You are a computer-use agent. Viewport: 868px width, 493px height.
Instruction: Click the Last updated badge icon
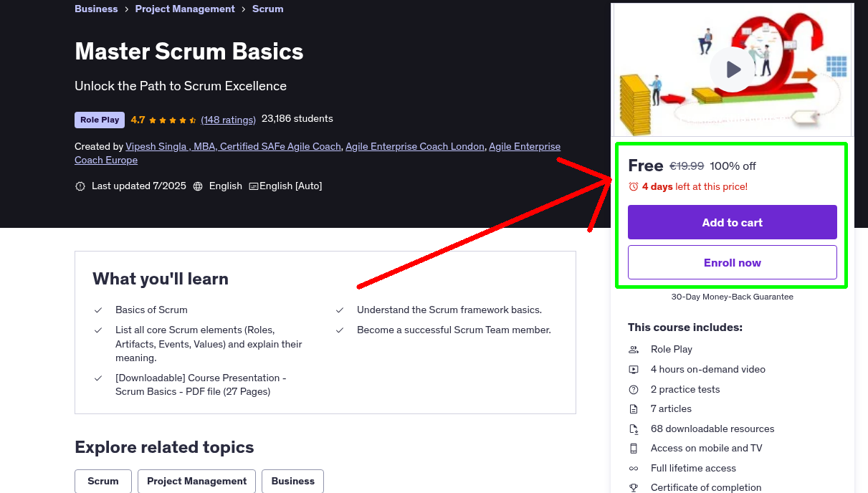click(80, 186)
